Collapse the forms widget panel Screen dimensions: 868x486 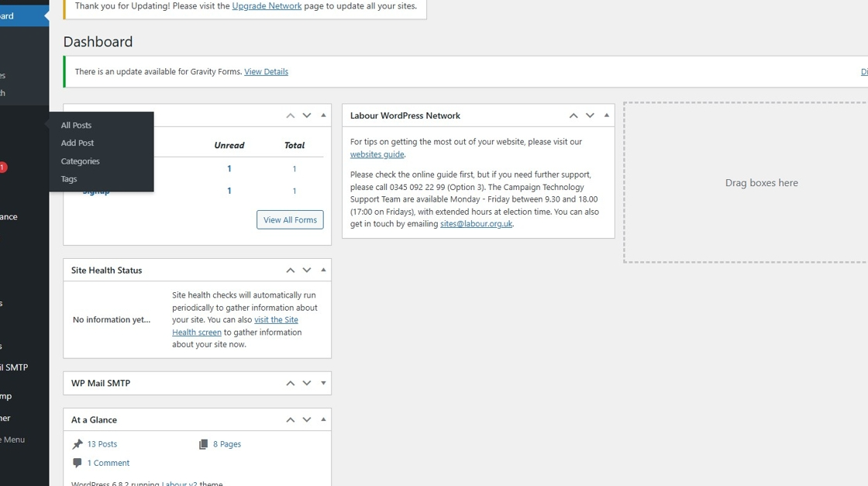click(323, 115)
